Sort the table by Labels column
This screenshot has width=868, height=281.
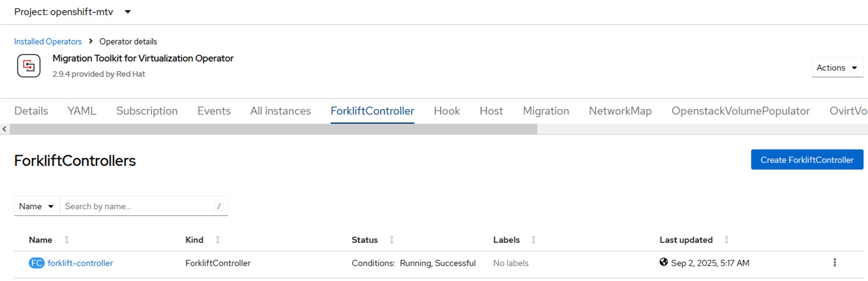point(533,239)
